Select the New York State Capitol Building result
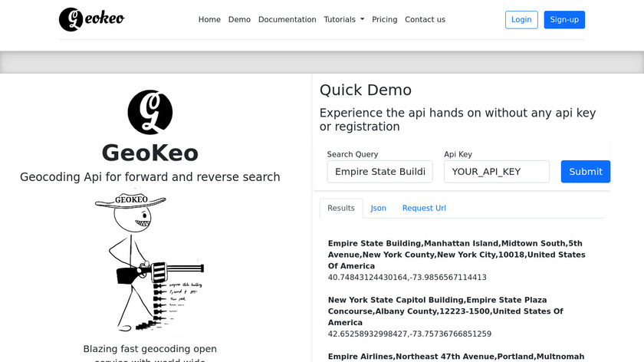The image size is (644, 362). pos(445,311)
